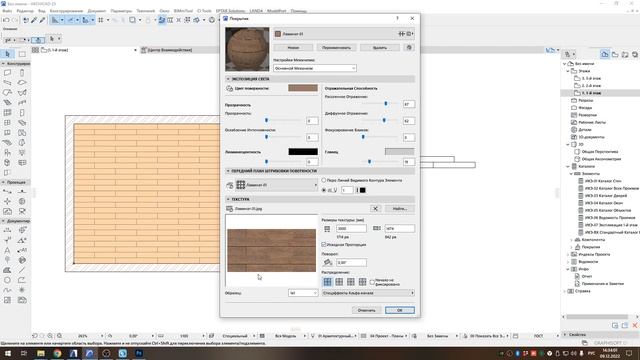This screenshot has width=640, height=360.
Task: Open Photoshop from the Windows taskbar
Action: tap(139, 353)
